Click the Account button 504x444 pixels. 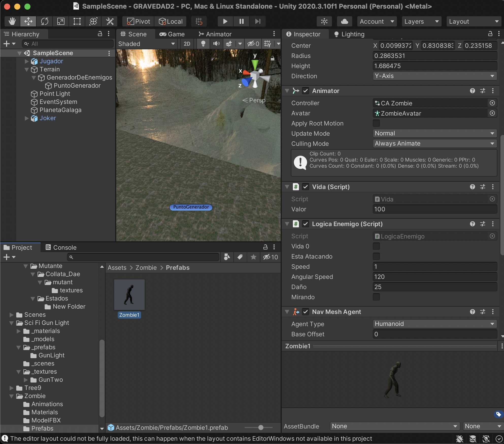(377, 21)
